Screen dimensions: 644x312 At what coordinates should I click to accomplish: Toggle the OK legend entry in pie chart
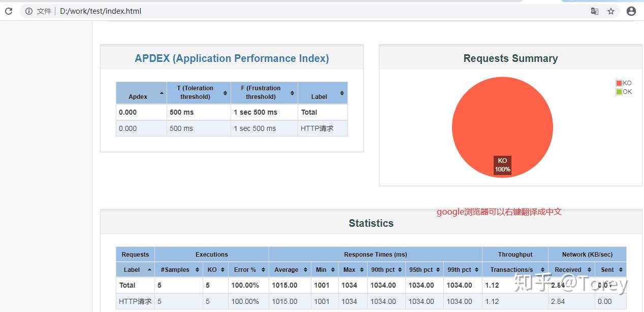[624, 92]
